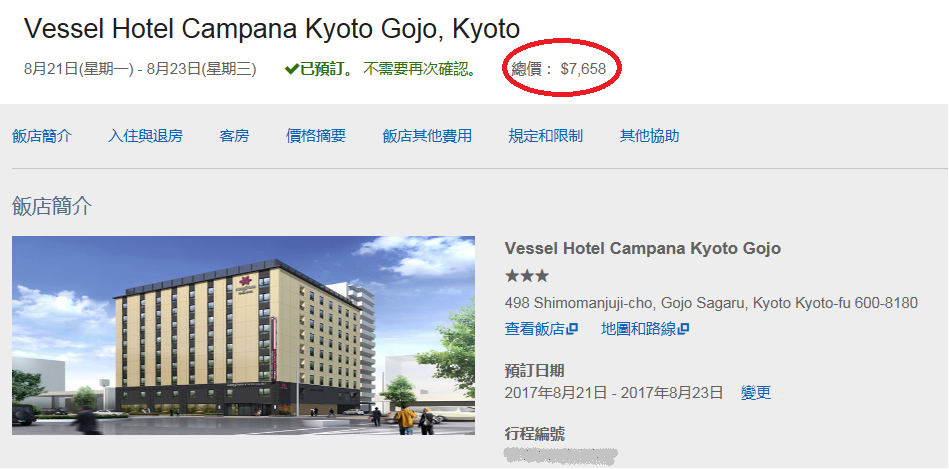The width and height of the screenshot is (949, 469).
Task: Click 變更 to change booking dates
Action: pos(756,393)
